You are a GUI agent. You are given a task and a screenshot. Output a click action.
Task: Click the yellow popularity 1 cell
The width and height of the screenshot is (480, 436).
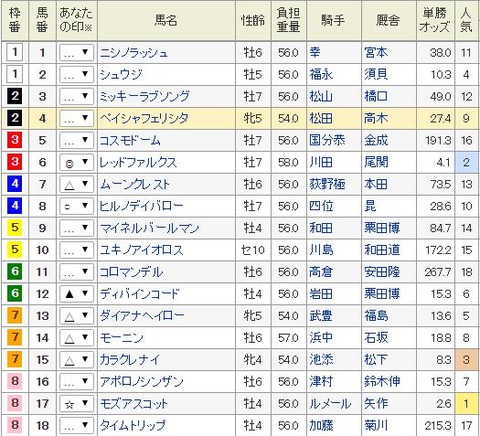point(466,404)
